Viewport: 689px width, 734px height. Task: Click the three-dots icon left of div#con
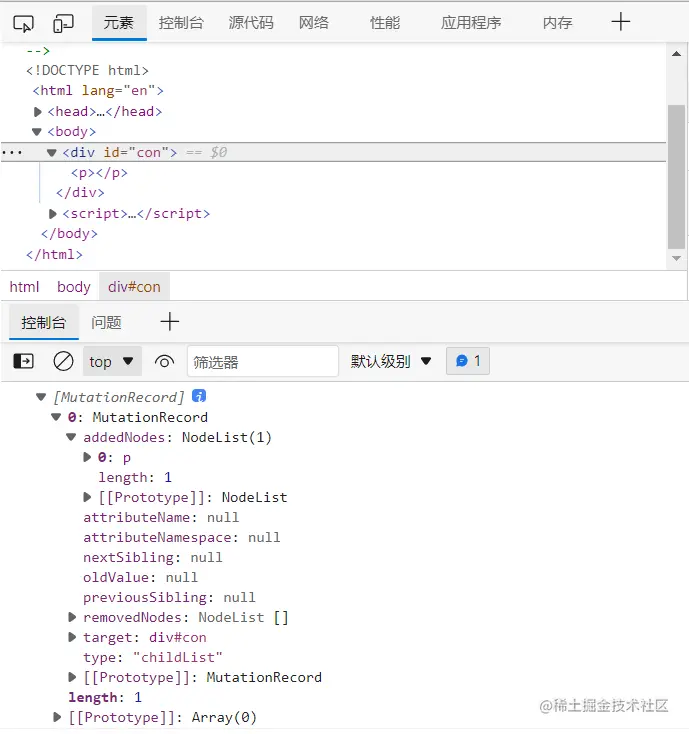(x=12, y=153)
